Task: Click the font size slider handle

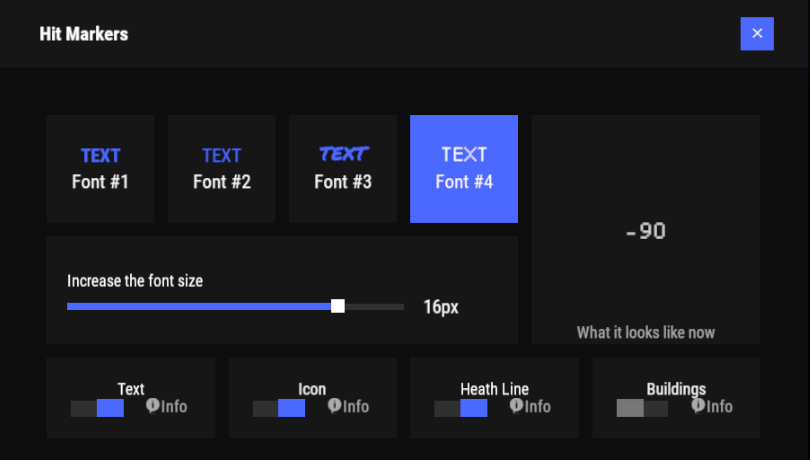Action: [338, 306]
